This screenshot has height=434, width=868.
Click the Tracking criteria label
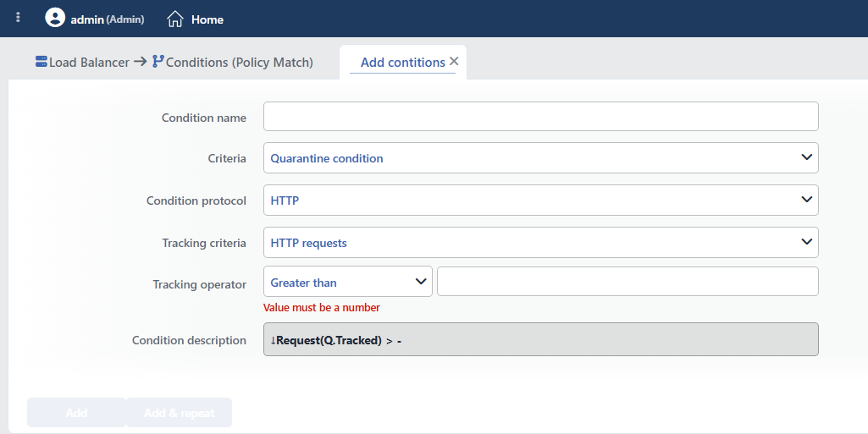pos(204,244)
